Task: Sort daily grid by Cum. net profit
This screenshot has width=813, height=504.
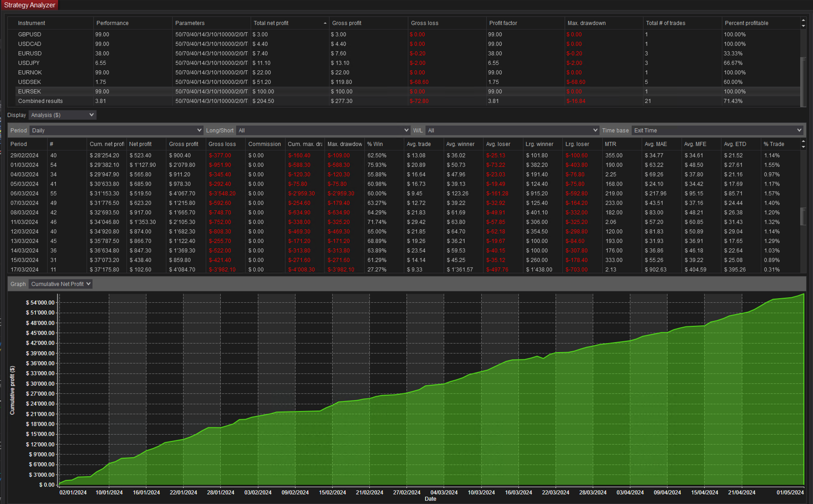Action: [x=106, y=144]
